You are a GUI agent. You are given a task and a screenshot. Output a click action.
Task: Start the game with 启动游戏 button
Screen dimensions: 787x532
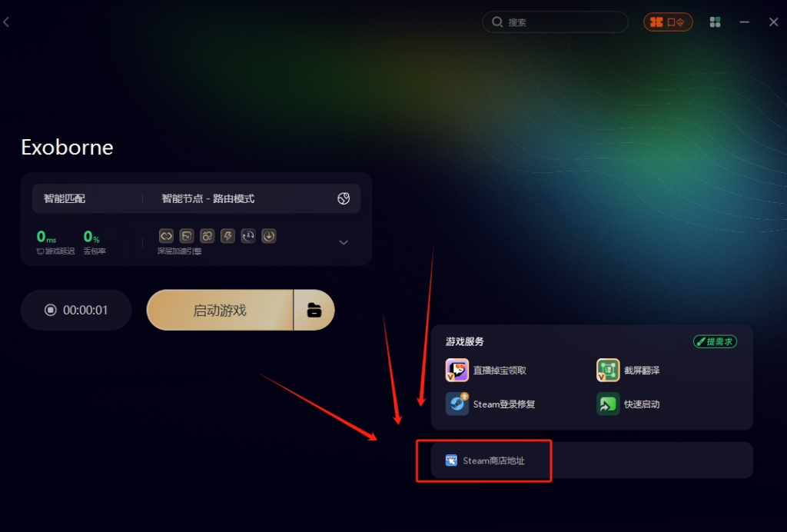(x=220, y=310)
